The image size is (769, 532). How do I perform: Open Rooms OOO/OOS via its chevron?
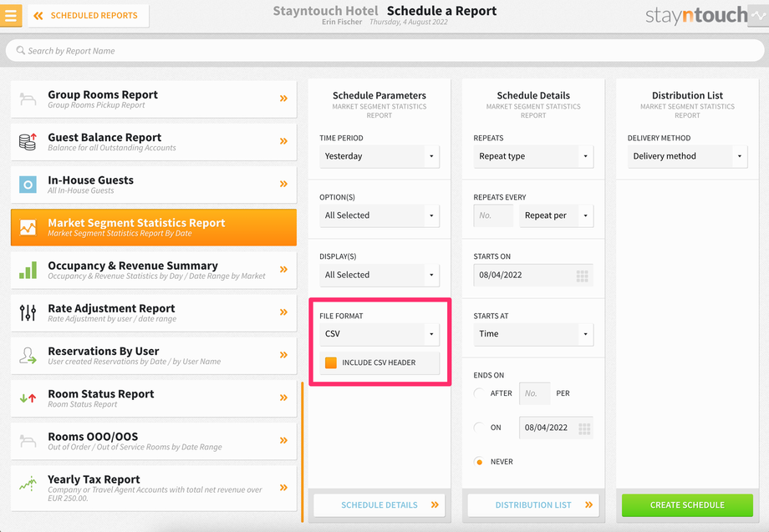[283, 440]
